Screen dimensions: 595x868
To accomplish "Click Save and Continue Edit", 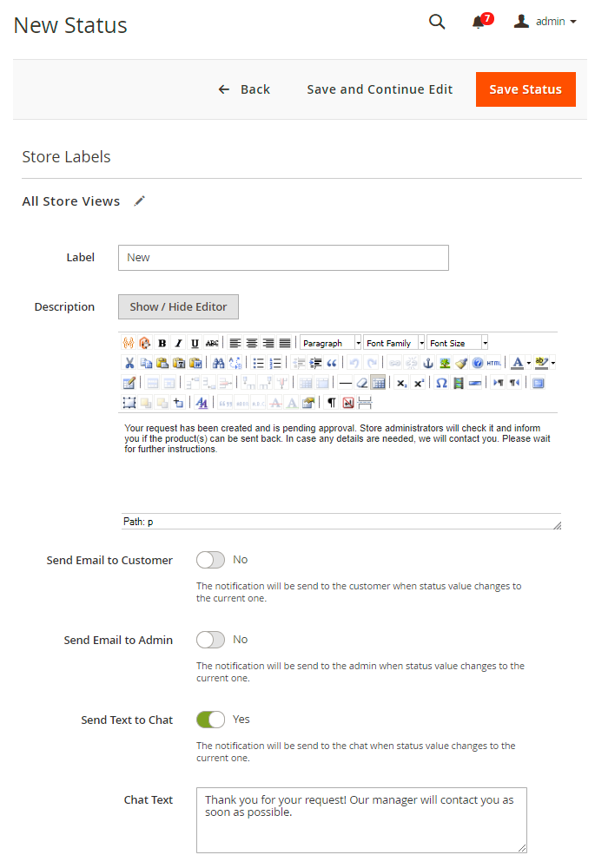I will pyautogui.click(x=380, y=89).
